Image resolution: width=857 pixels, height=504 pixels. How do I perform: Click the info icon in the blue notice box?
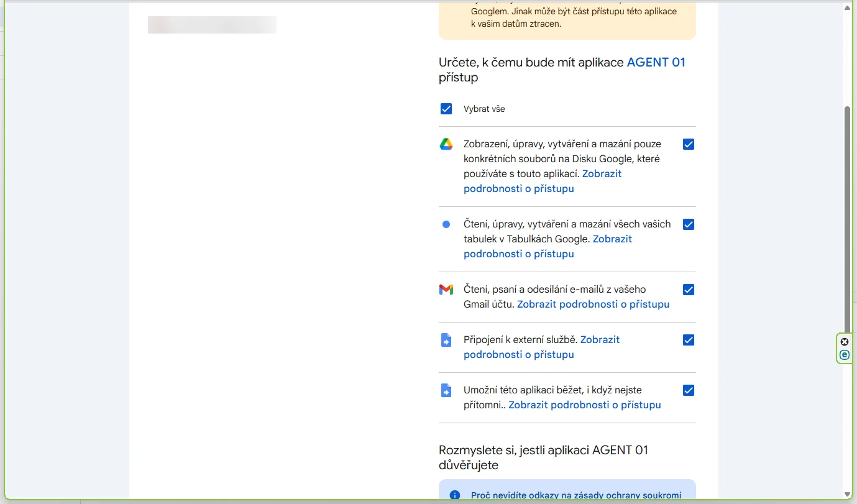tap(455, 495)
